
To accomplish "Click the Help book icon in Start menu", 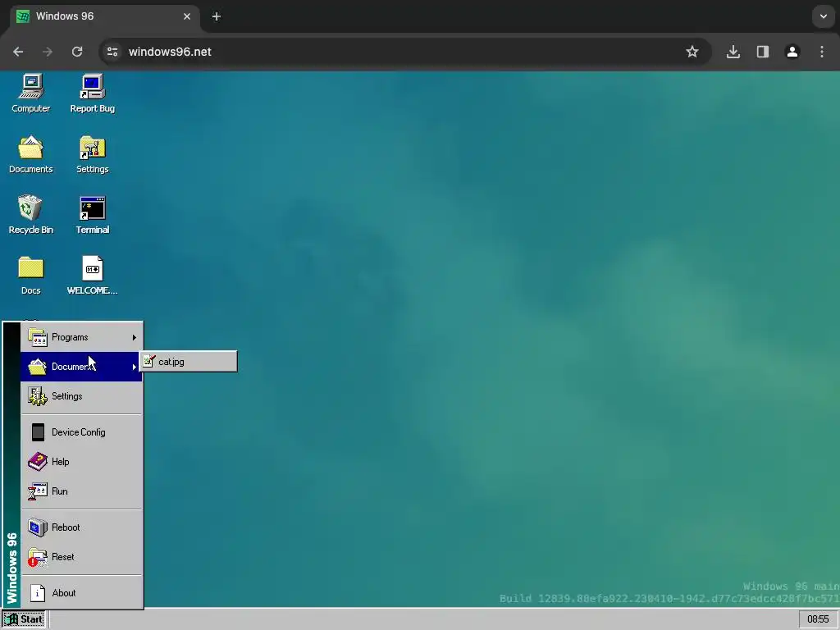I will [x=38, y=461].
